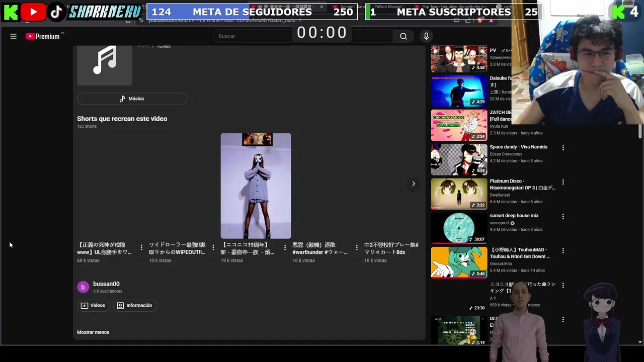Viewport: 644px width, 362px height.
Task: Open the Dr. video thumbnail at list bottom
Action: tap(459, 330)
